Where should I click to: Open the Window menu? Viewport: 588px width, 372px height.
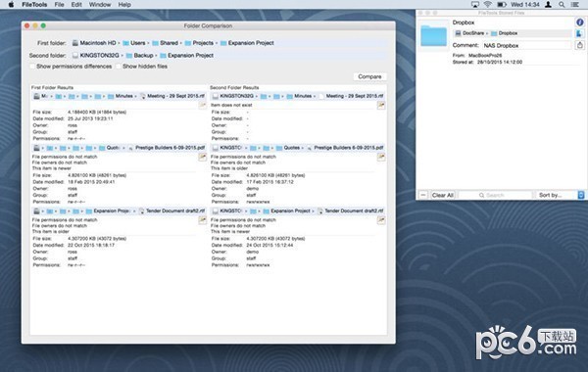(100, 5)
